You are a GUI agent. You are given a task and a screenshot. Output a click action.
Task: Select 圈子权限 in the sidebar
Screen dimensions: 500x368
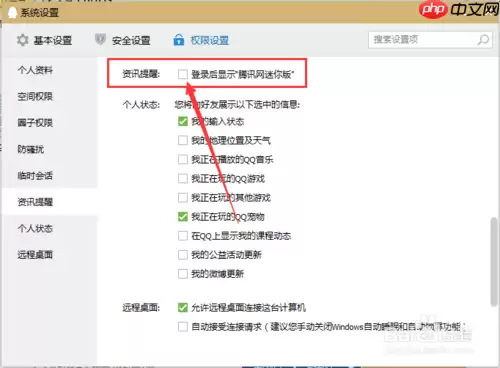pyautogui.click(x=35, y=123)
